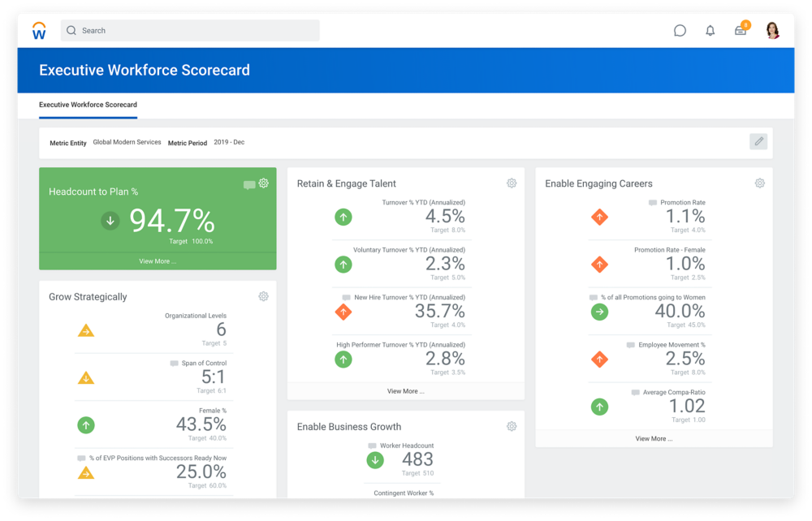812x521 pixels.
Task: Open Enable Business Growth settings gear
Action: [512, 427]
